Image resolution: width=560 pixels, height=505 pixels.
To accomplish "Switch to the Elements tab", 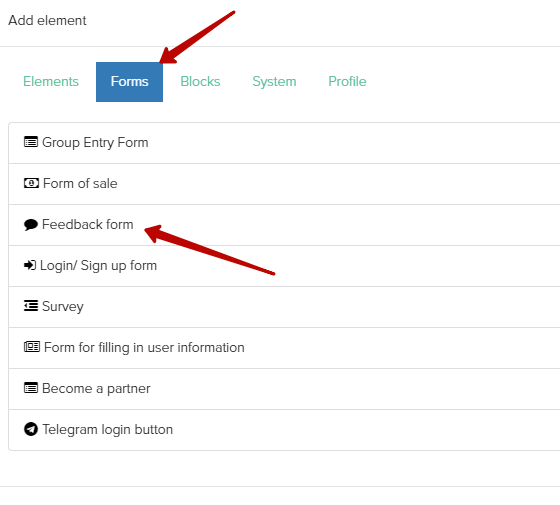I will [x=51, y=81].
